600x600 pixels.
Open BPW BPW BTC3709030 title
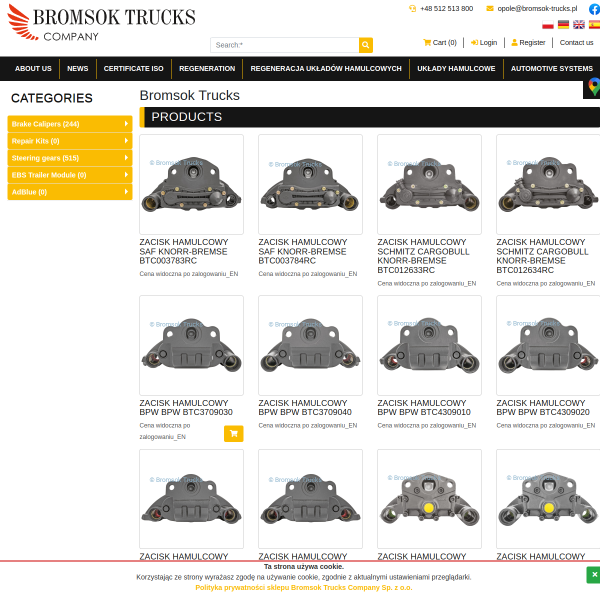pyautogui.click(x=186, y=408)
